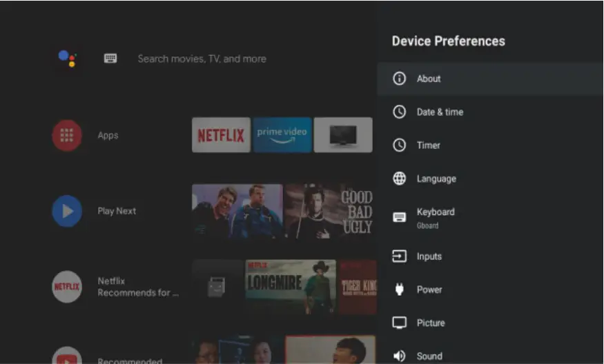Launch the Prime Video app tile
The width and height of the screenshot is (604, 364).
tap(282, 135)
